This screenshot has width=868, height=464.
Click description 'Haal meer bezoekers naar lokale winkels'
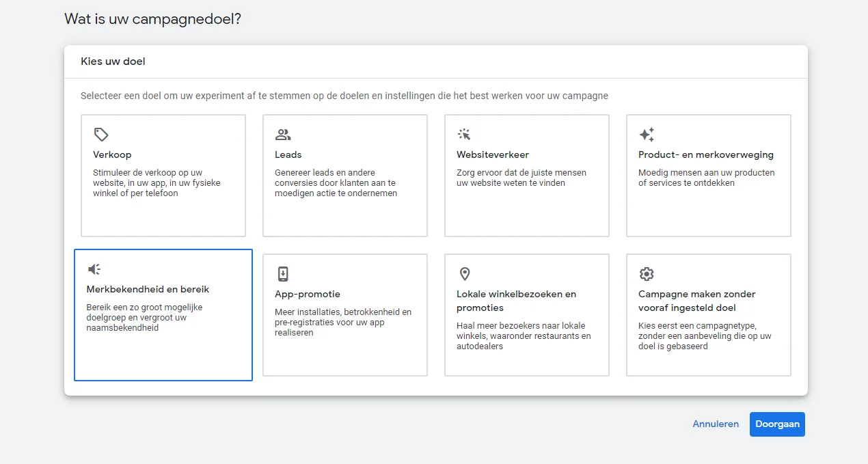(x=524, y=336)
